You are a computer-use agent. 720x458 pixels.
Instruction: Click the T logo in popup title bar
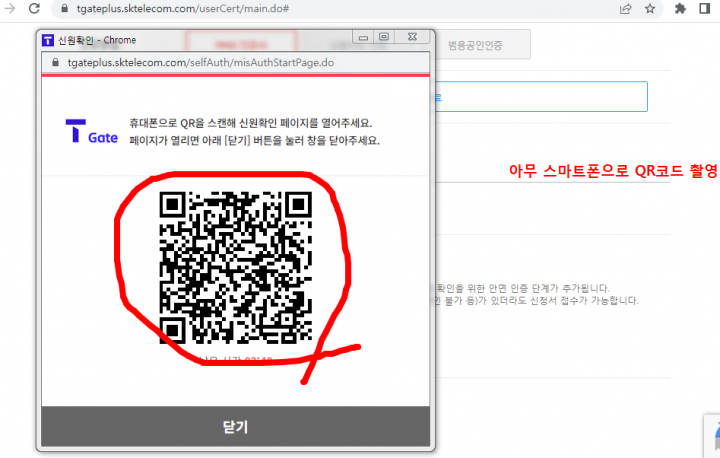coord(48,40)
